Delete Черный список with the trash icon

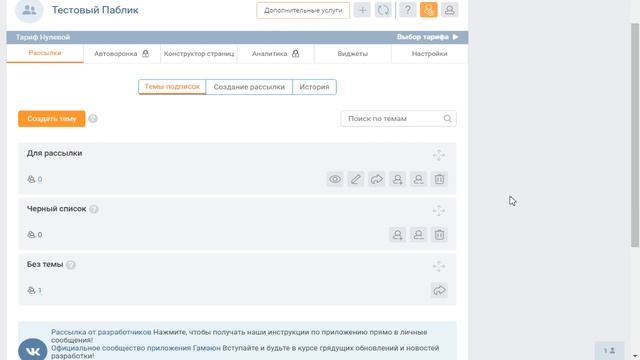(x=439, y=235)
